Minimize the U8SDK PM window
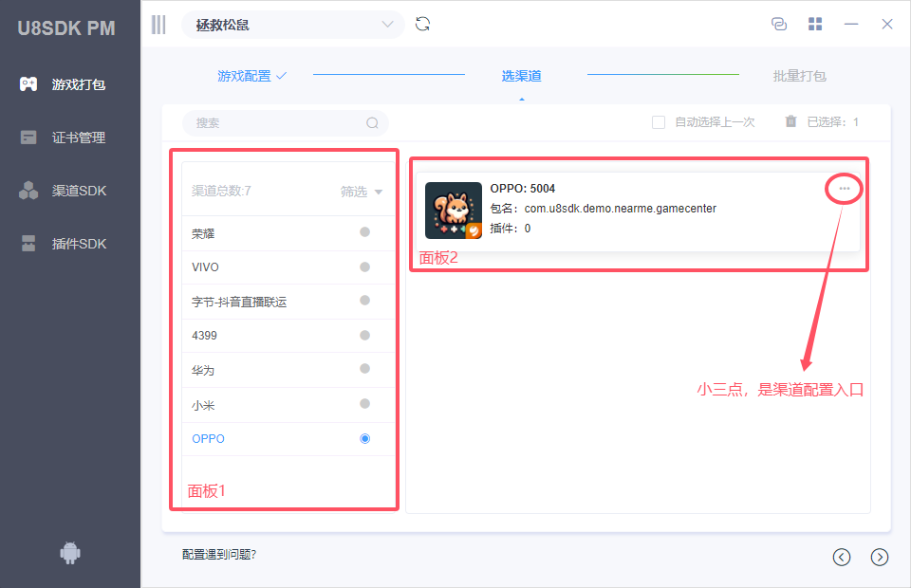This screenshot has height=588, width=911. [x=851, y=24]
